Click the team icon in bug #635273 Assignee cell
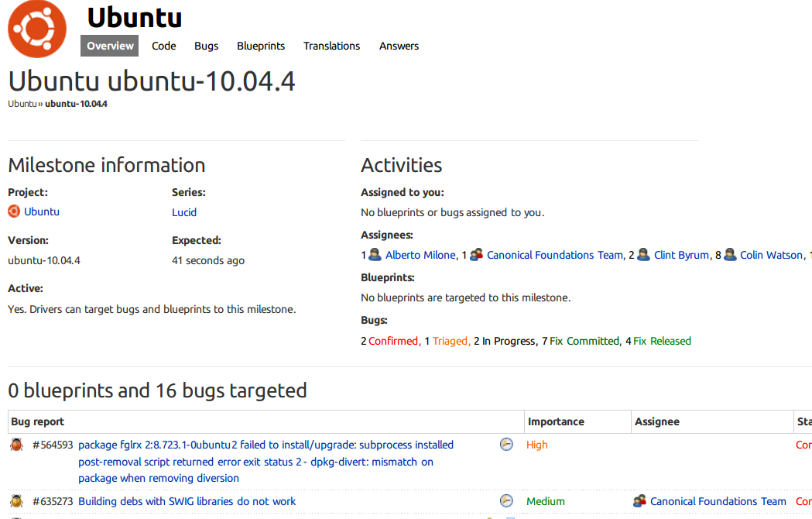Viewport: 812px width, 519px height. (639, 501)
